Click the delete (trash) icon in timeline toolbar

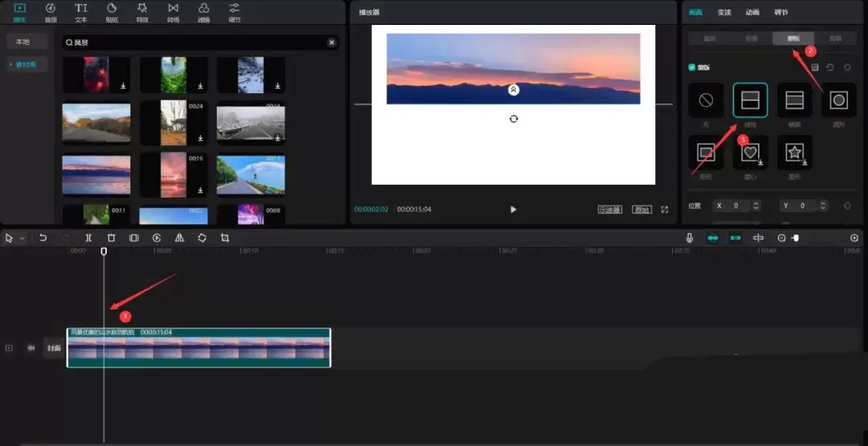click(111, 239)
